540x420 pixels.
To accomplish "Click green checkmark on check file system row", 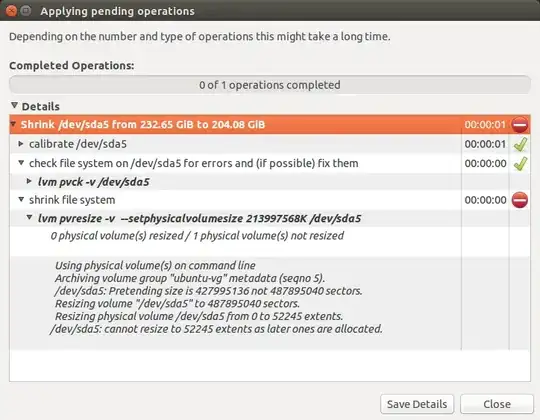I will (520, 163).
